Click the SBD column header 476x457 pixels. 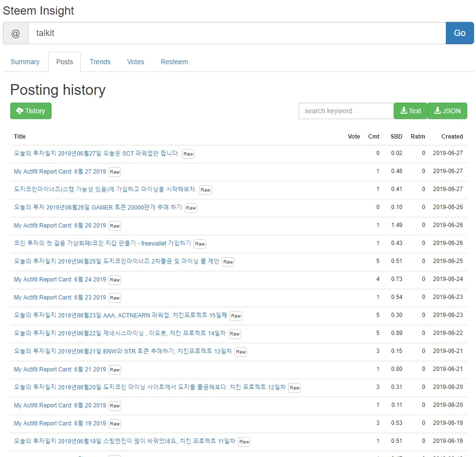pos(396,137)
